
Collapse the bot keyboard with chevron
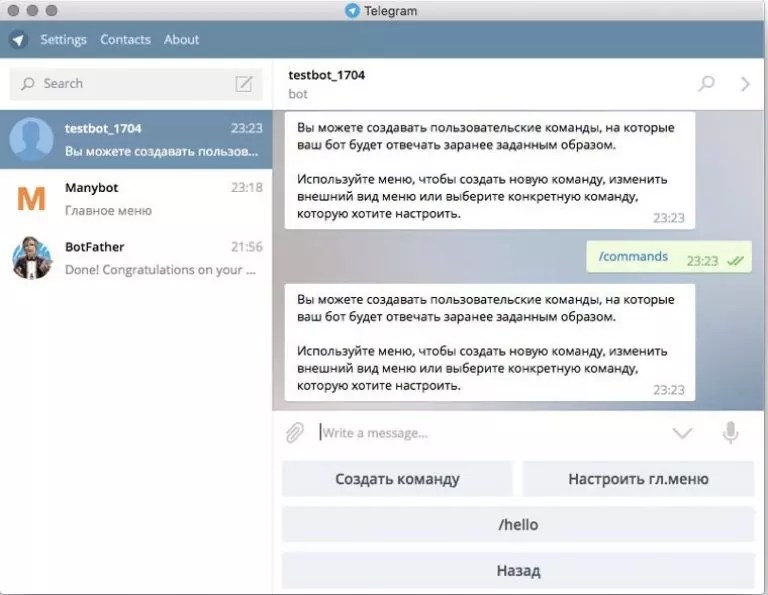pos(682,433)
